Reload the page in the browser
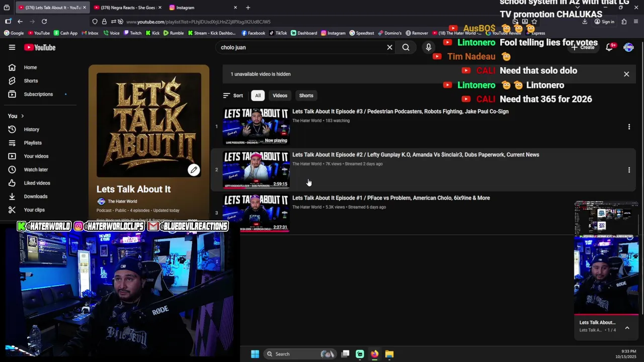 (44, 22)
